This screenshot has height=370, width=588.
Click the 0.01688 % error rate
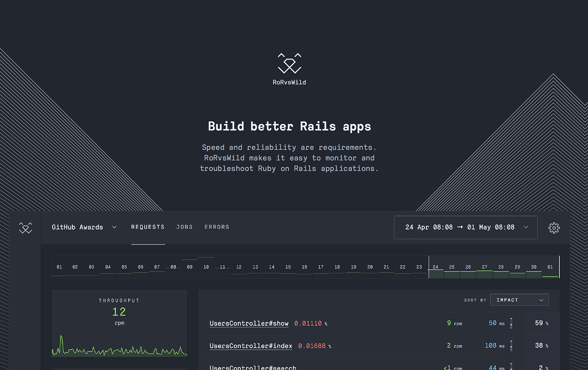(315, 346)
